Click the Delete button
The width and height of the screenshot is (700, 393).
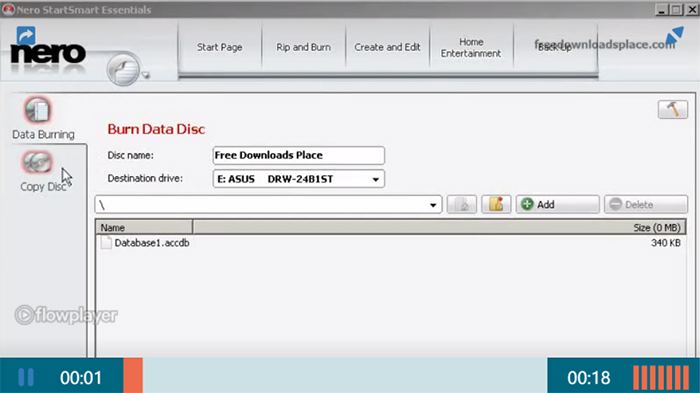646,205
